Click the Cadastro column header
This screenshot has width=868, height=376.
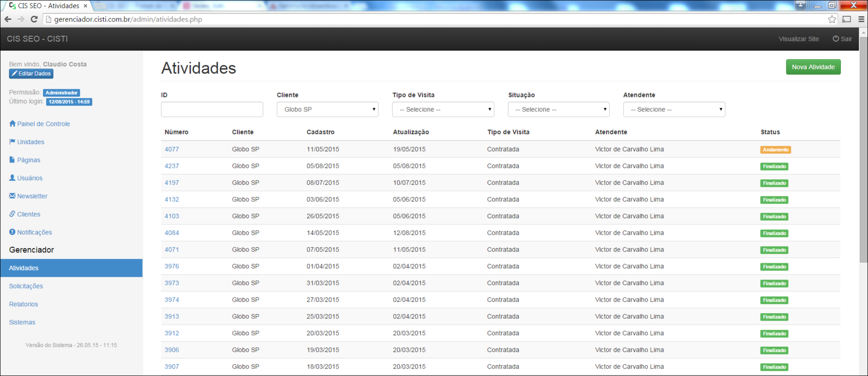click(x=321, y=132)
